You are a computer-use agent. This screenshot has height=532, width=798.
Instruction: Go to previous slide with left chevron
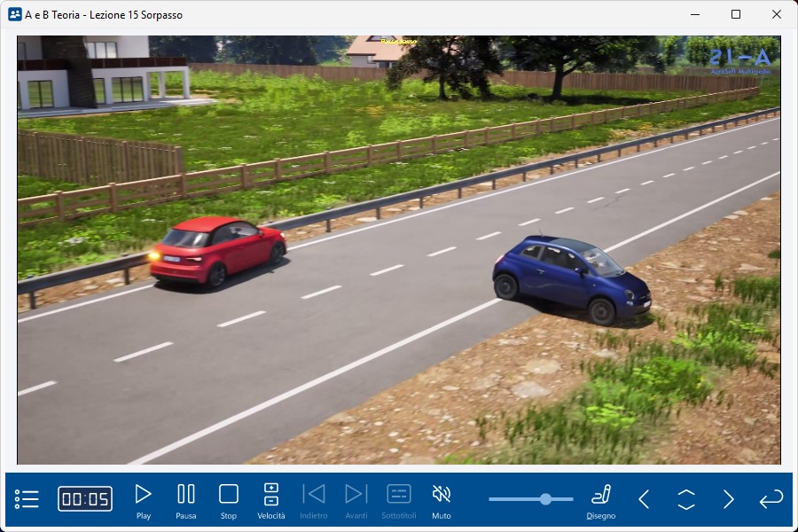(x=645, y=499)
